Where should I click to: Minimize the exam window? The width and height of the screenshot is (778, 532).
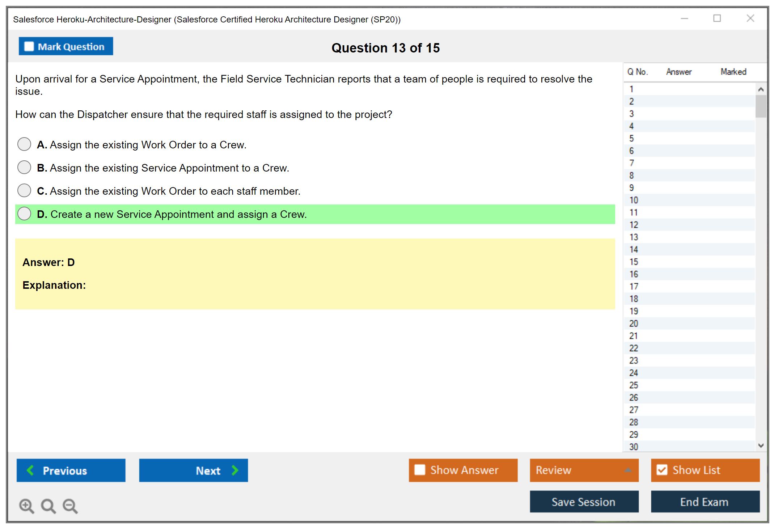point(684,18)
